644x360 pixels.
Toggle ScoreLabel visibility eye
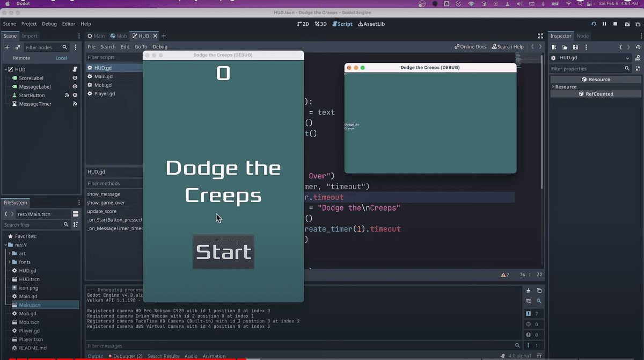pos(75,78)
